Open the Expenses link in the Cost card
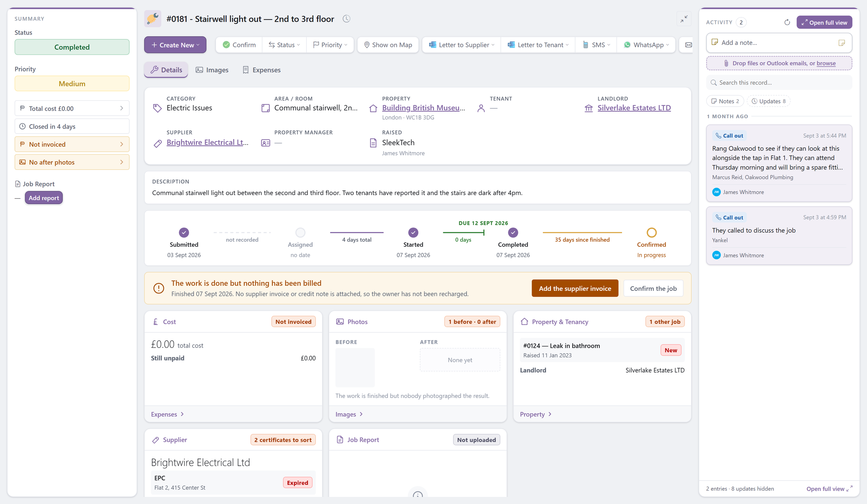867x504 pixels. pos(168,414)
